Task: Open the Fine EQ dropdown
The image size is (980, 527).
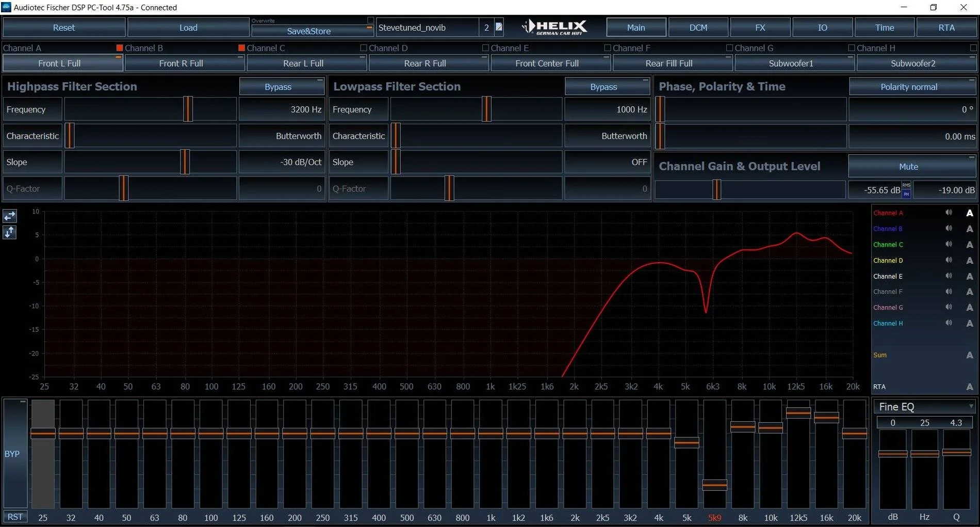Action: [924, 407]
